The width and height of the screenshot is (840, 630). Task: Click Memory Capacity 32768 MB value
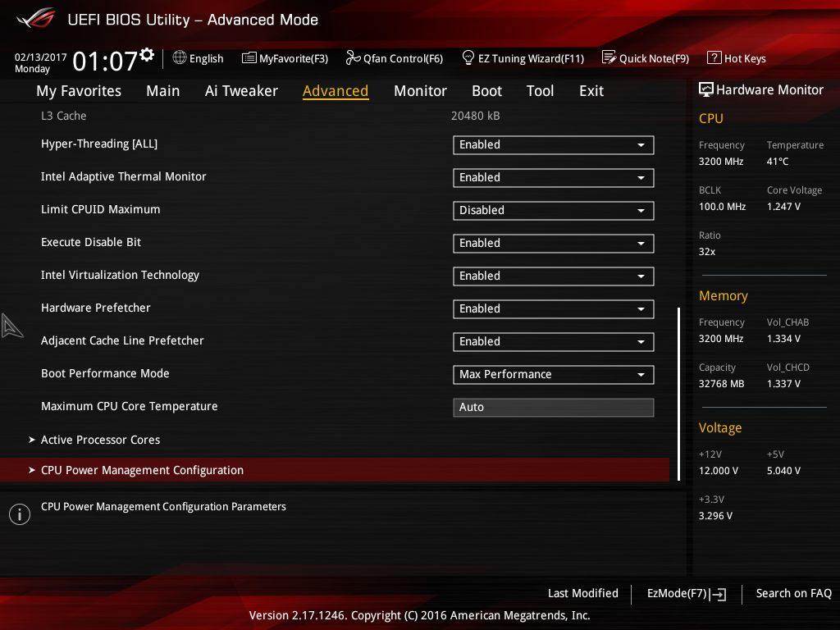[x=721, y=384]
